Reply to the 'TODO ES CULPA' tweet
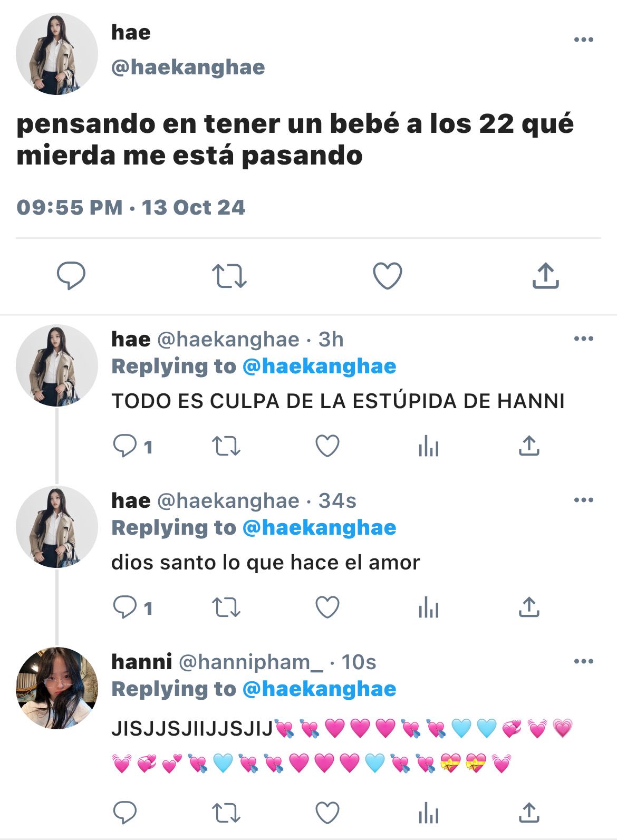 [125, 446]
